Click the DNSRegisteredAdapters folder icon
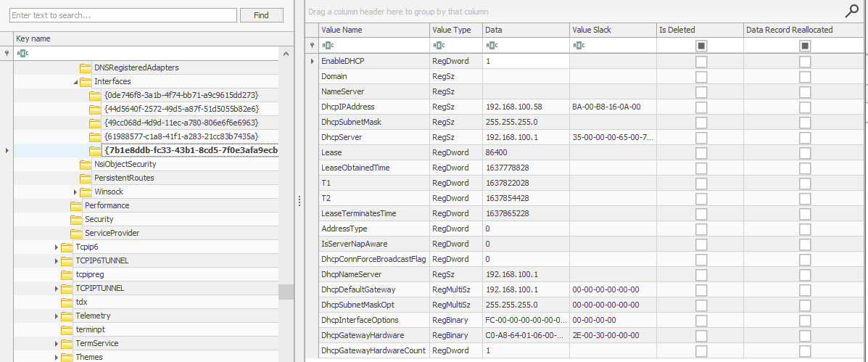868x362 pixels. pyautogui.click(x=86, y=68)
